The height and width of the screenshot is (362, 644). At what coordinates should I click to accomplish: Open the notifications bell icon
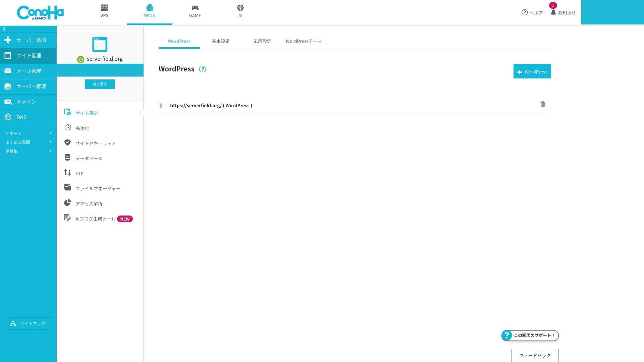[x=553, y=12]
